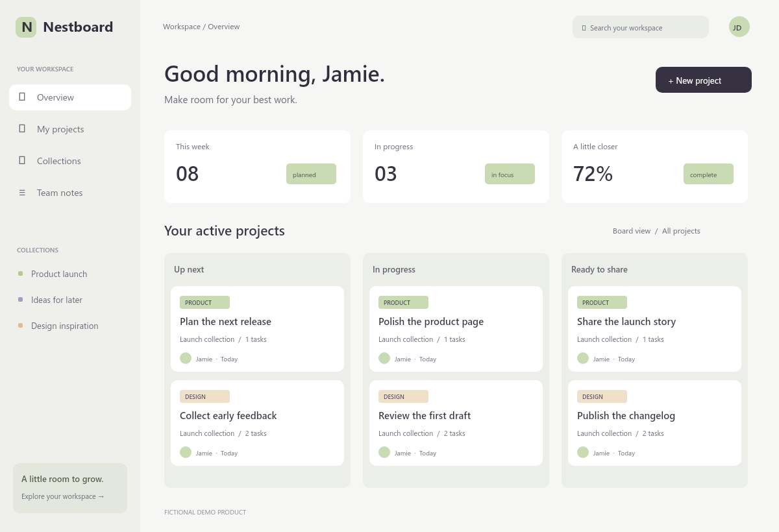Switch to Board view

click(632, 231)
